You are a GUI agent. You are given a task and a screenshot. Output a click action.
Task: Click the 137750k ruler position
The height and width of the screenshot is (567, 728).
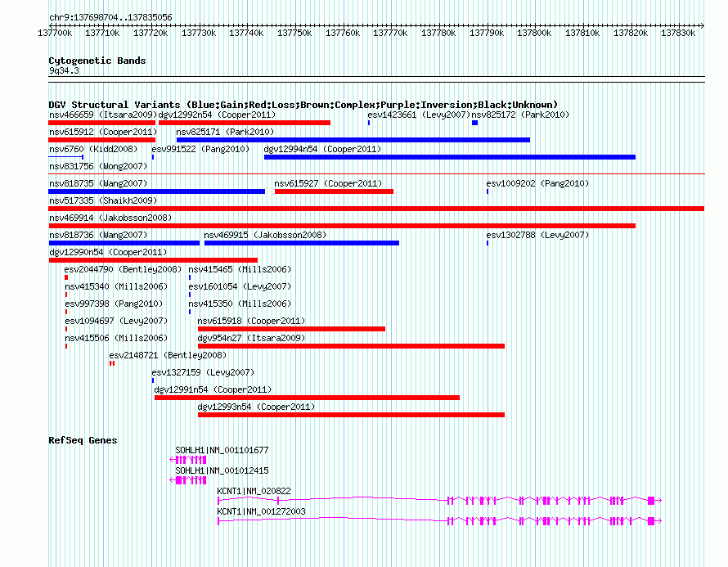(x=294, y=33)
